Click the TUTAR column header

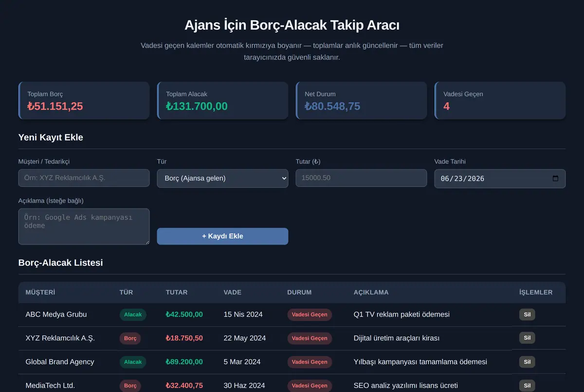[x=177, y=292]
